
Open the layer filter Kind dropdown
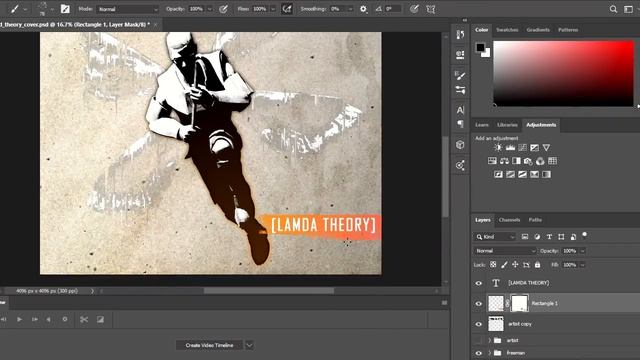[495, 237]
